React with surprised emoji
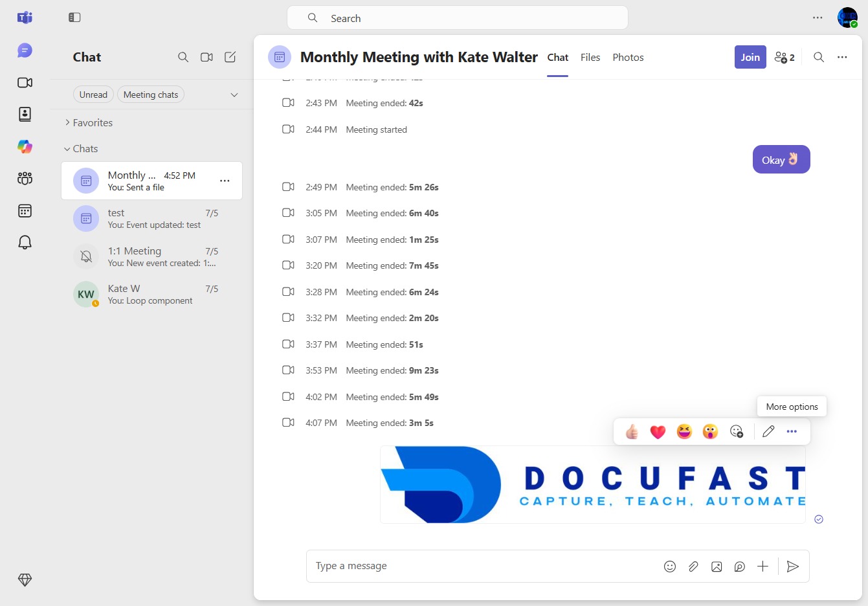The width and height of the screenshot is (868, 606). pos(710,431)
